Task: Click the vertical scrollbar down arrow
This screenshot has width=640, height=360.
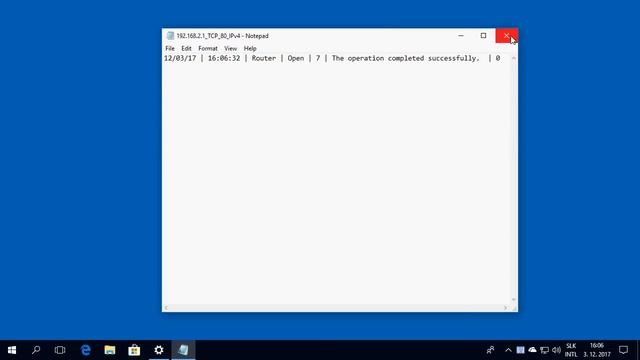Action: (x=513, y=300)
